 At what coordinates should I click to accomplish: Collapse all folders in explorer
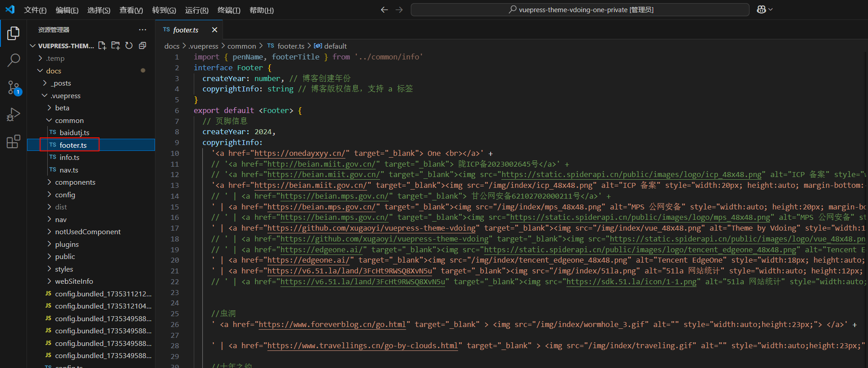(142, 45)
